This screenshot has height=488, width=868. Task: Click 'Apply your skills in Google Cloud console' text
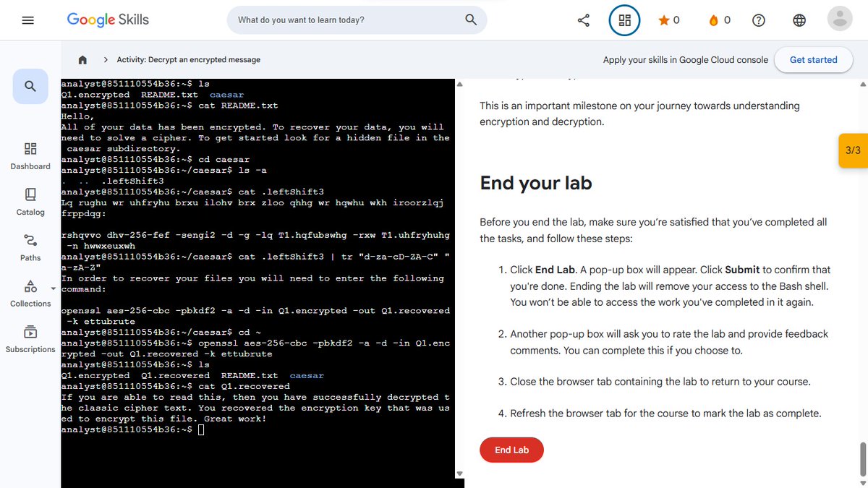click(686, 60)
